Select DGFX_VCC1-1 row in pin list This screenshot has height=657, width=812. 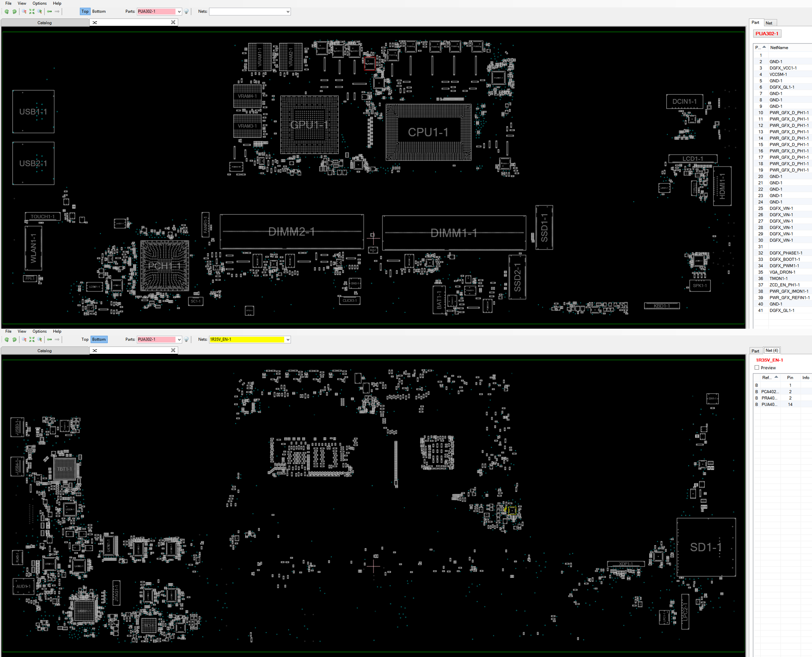click(783, 68)
